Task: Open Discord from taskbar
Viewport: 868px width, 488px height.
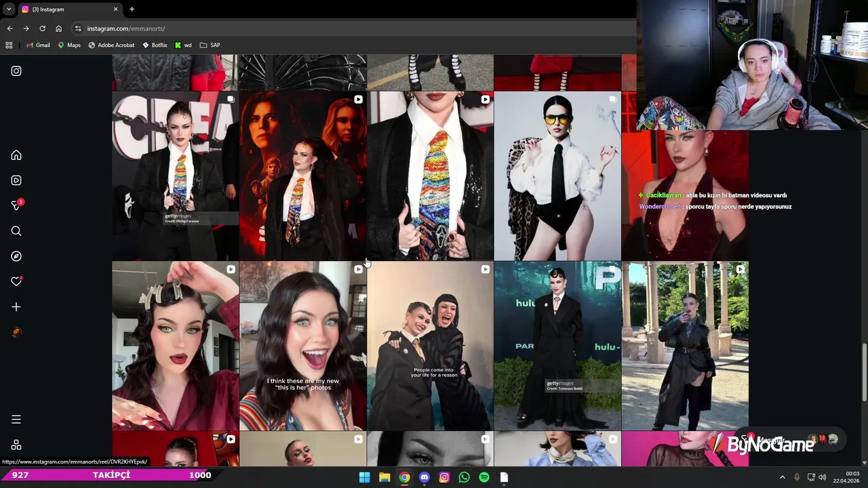Action: point(425,477)
